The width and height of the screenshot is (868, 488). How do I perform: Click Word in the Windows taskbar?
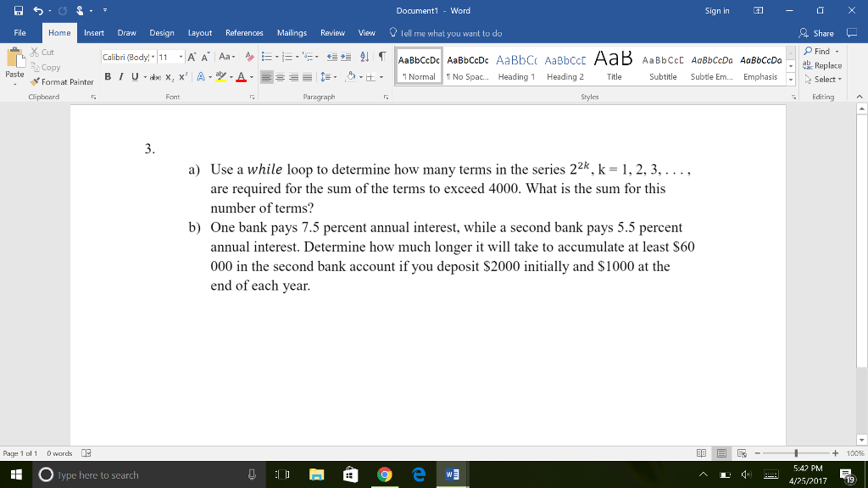[452, 474]
